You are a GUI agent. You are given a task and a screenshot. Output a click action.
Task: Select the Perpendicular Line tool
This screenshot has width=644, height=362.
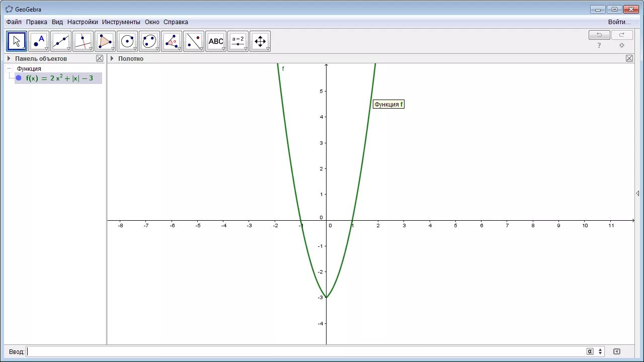(83, 41)
